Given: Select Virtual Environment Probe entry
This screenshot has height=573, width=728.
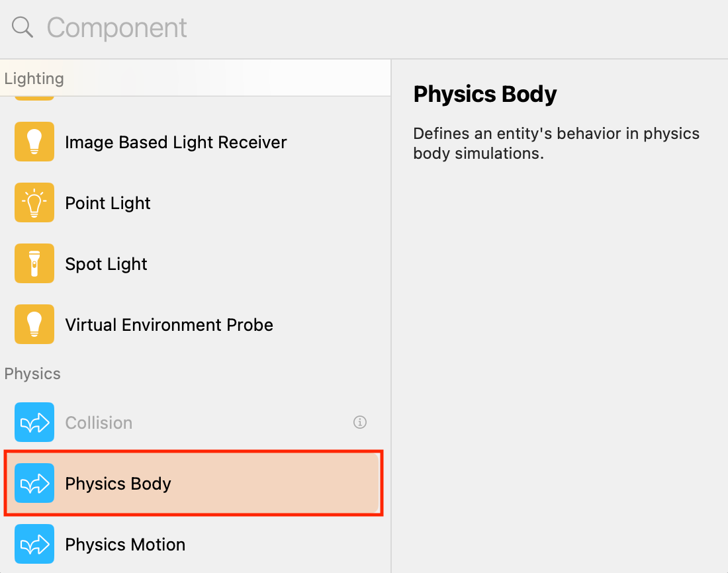Looking at the screenshot, I should click(169, 325).
